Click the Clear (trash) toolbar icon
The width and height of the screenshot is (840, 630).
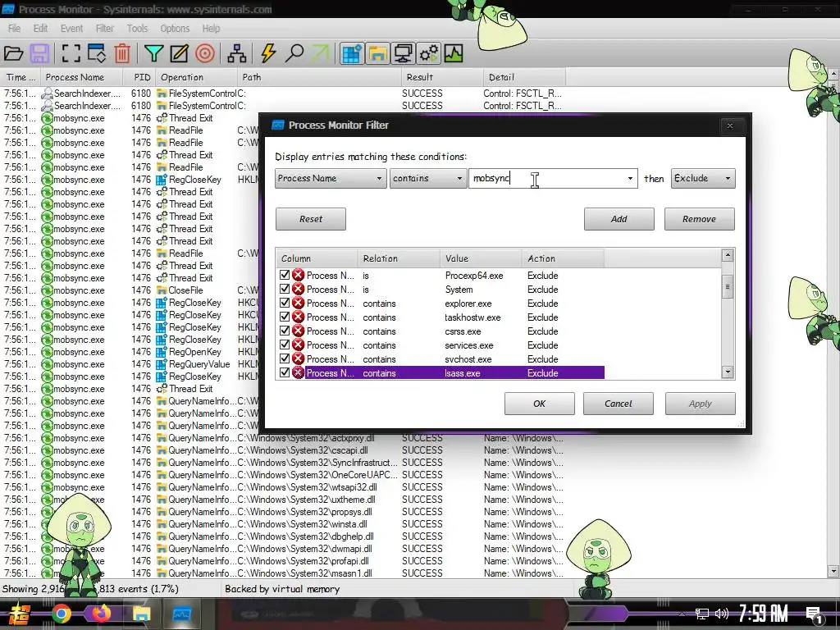(x=122, y=53)
